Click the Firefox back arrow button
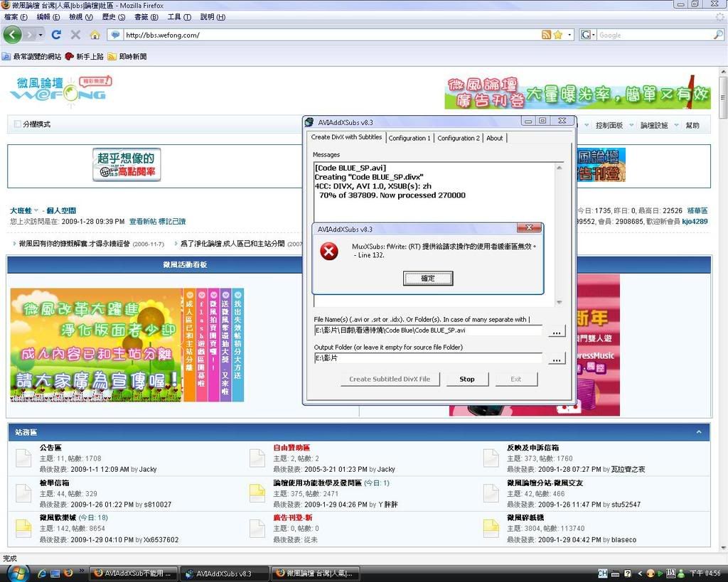 tap(12, 35)
